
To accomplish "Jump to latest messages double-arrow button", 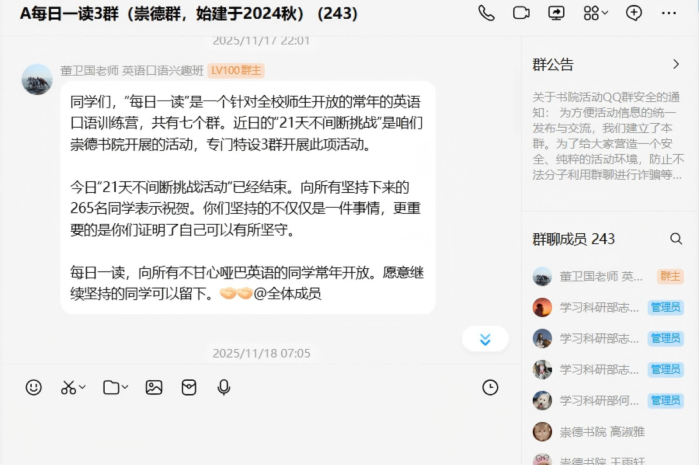I will (x=485, y=339).
